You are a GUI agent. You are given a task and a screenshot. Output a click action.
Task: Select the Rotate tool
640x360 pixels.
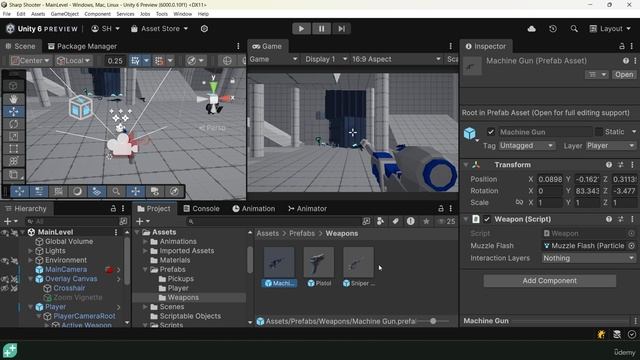click(13, 124)
